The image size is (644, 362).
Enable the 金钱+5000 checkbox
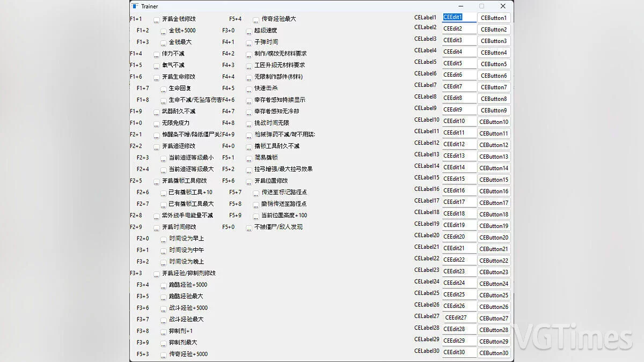point(164,32)
